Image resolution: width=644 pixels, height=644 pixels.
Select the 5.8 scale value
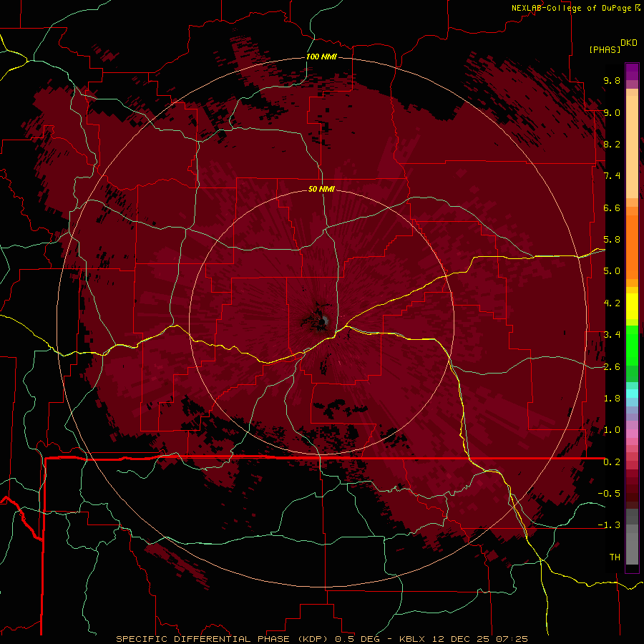pyautogui.click(x=612, y=240)
